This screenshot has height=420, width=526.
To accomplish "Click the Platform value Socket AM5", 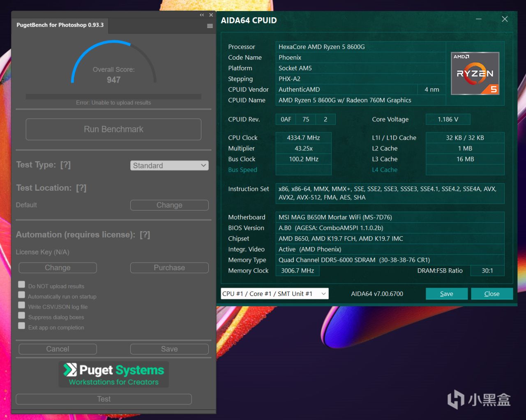I will click(361, 68).
